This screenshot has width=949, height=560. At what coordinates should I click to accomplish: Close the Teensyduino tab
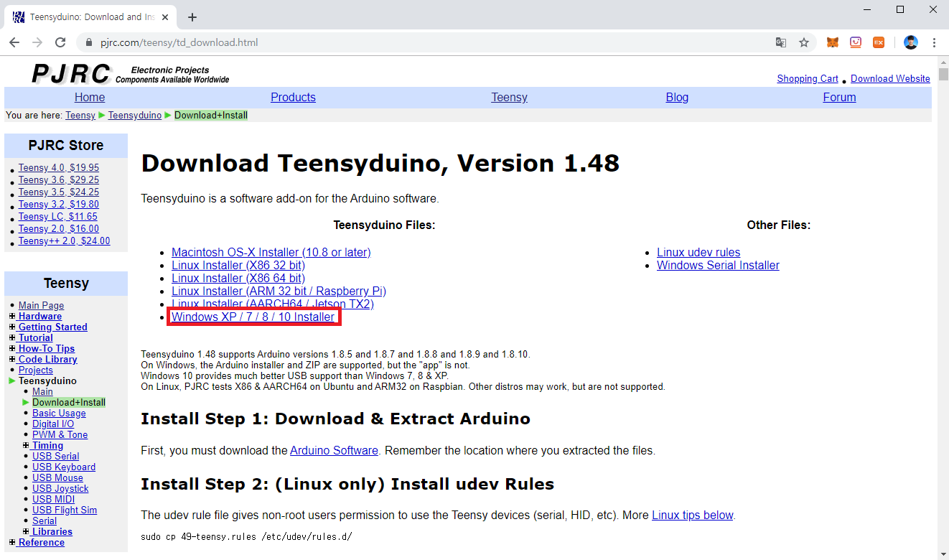(166, 17)
